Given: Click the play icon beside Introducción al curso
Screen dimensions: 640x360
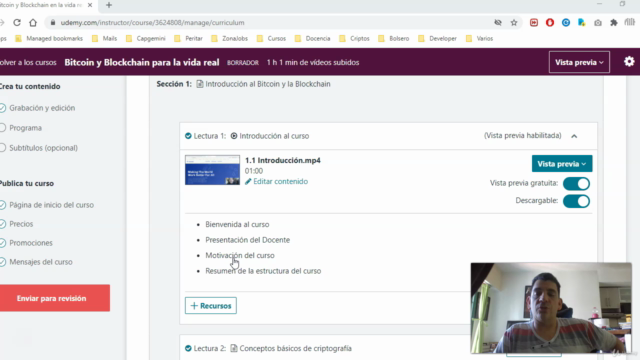Looking at the screenshot, I should tap(234, 136).
